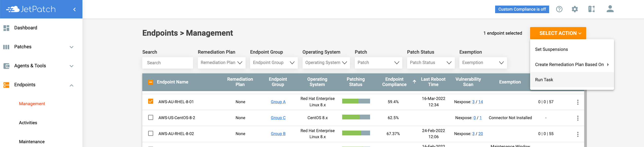
Task: Click the JetPatch logo
Action: 31,9
